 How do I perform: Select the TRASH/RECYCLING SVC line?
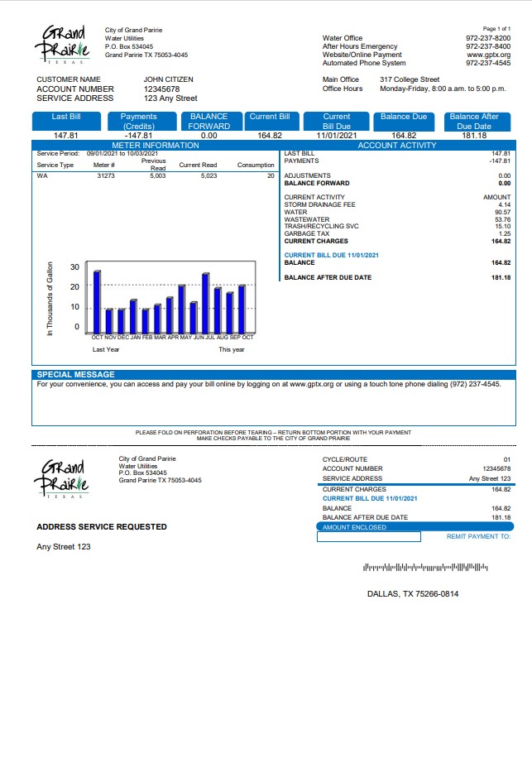click(397, 226)
